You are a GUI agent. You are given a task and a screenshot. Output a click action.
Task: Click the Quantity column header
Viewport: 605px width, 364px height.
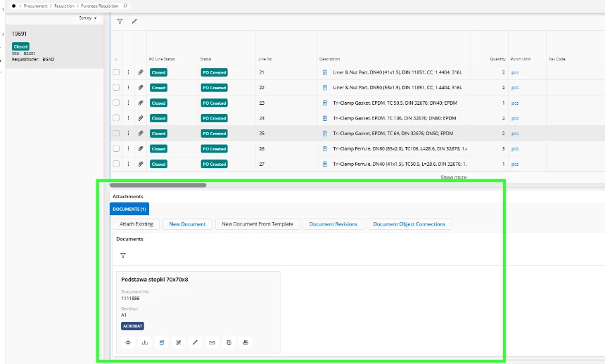click(498, 59)
